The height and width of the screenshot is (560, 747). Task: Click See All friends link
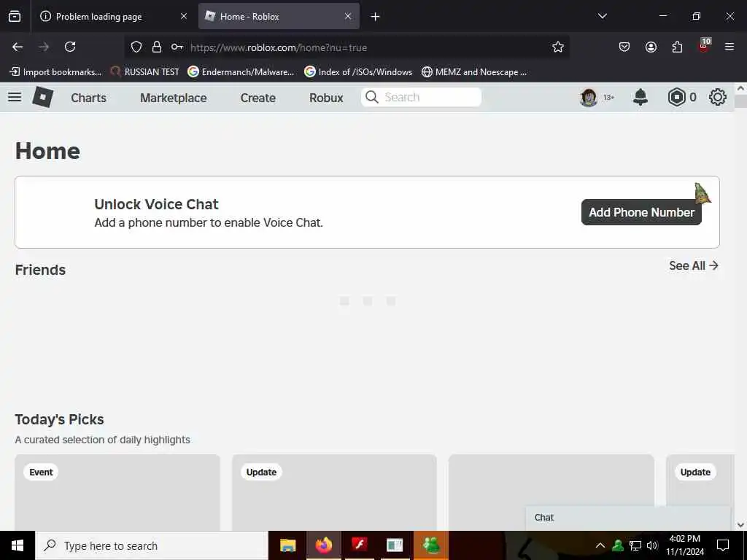pyautogui.click(x=694, y=265)
